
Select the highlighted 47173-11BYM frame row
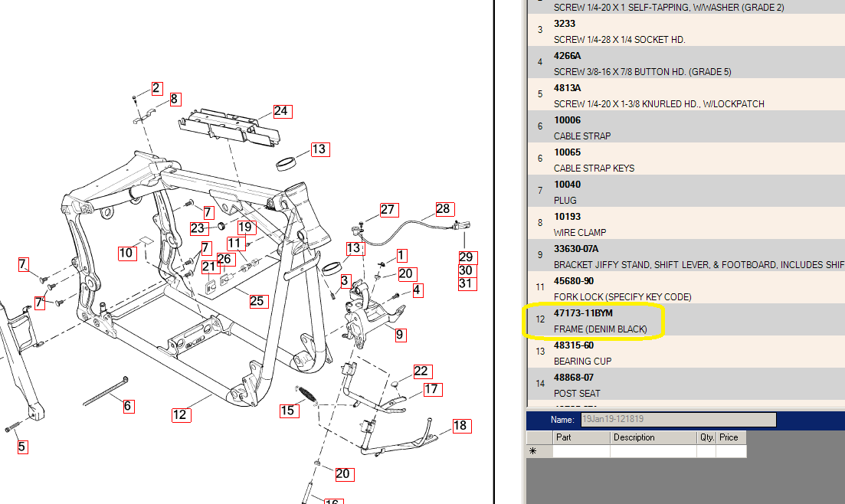coord(600,321)
